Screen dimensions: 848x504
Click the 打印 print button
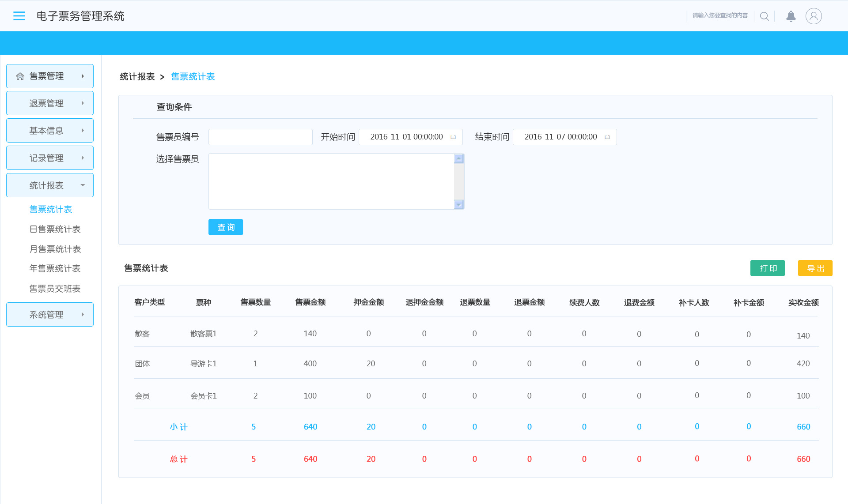[767, 268]
